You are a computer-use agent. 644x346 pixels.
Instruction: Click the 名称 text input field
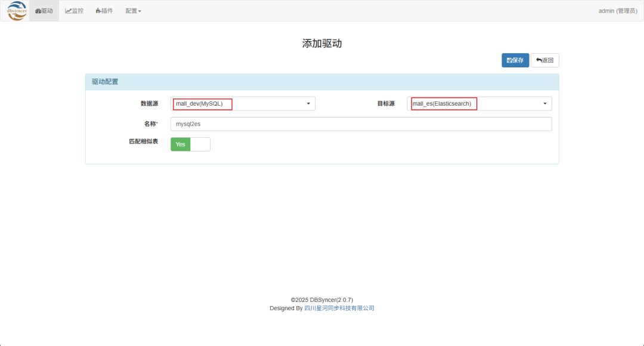point(361,124)
